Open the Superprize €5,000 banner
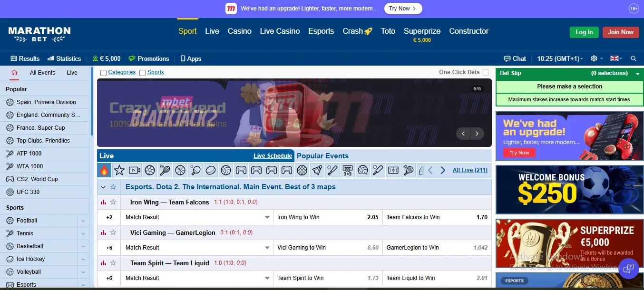Image resolution: width=644 pixels, height=290 pixels. (569, 243)
